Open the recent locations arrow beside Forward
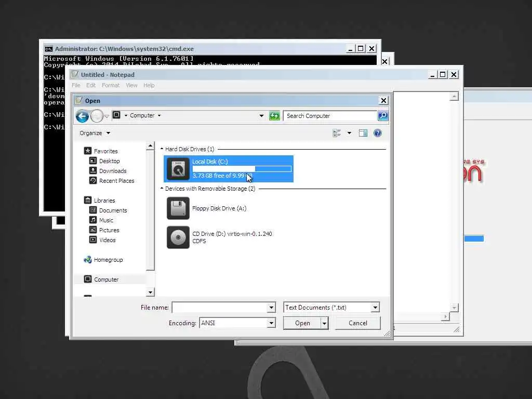Viewport: 532px width, 399px height. click(107, 116)
